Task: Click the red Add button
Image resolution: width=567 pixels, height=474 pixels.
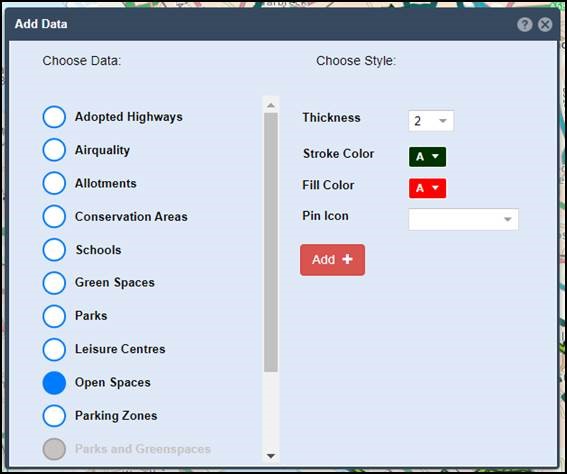Action: click(332, 260)
